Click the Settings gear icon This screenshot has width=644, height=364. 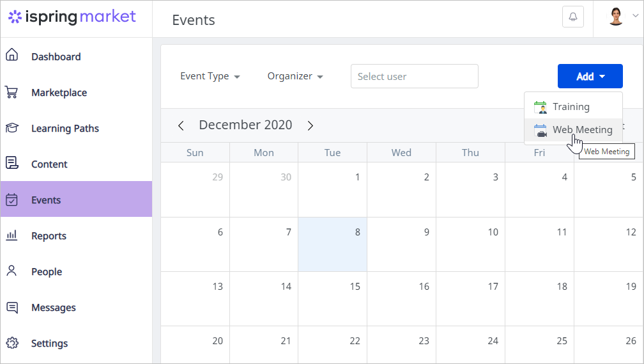coord(12,343)
